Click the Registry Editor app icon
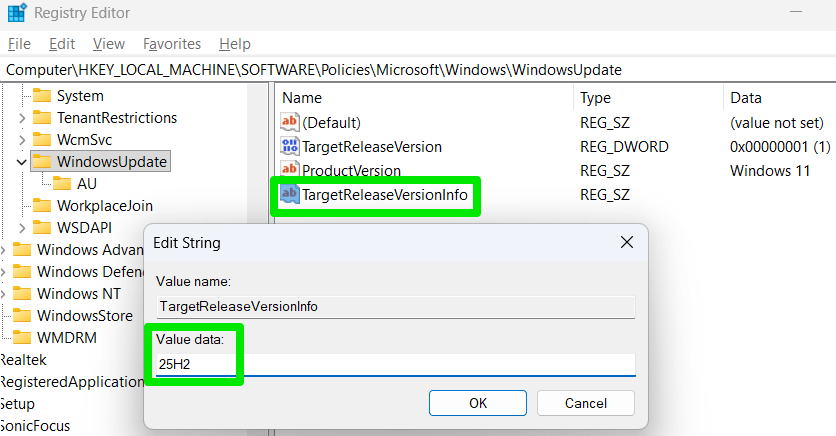 (17, 14)
